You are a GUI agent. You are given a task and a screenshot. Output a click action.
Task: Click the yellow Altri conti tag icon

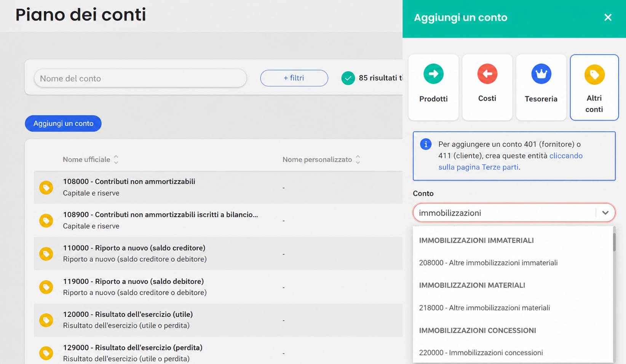coord(594,75)
